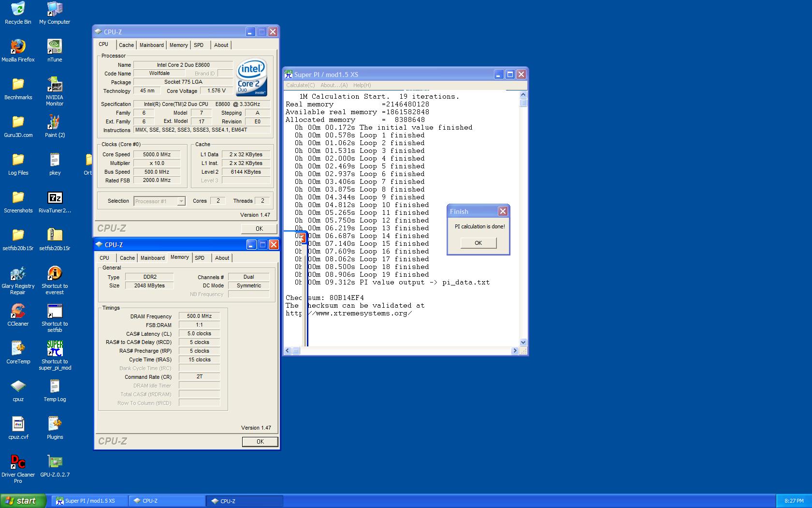Launch CoreTemp desktop icon
The height and width of the screenshot is (508, 812).
pyautogui.click(x=18, y=353)
